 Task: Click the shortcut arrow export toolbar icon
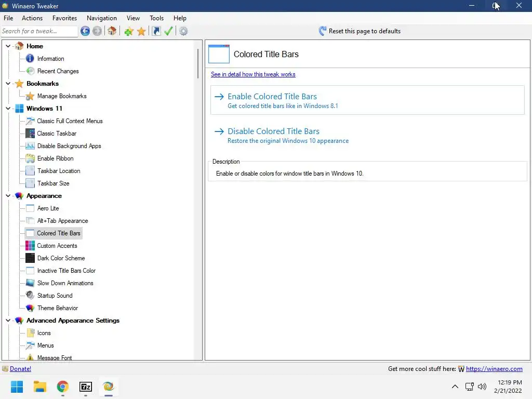pos(156,31)
